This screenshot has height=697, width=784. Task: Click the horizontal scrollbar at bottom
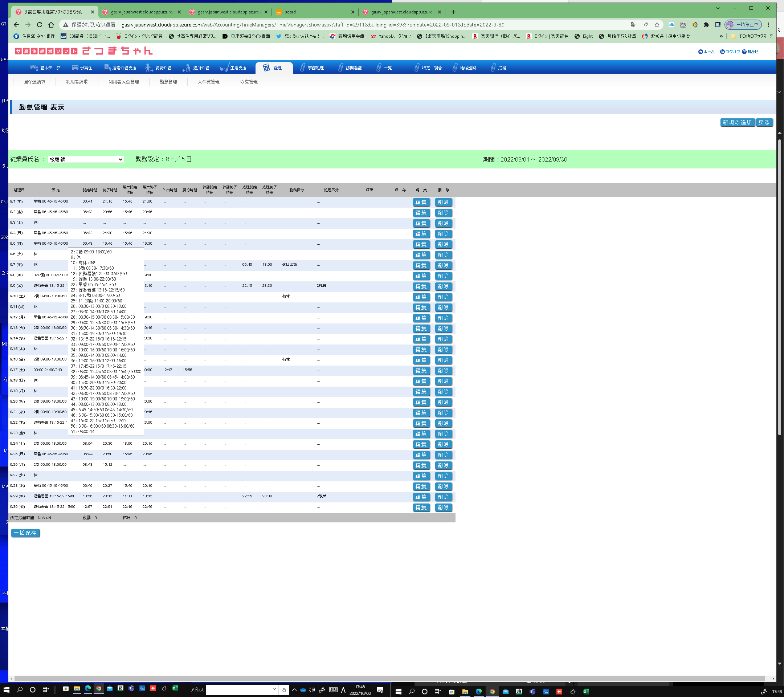[x=384, y=678]
